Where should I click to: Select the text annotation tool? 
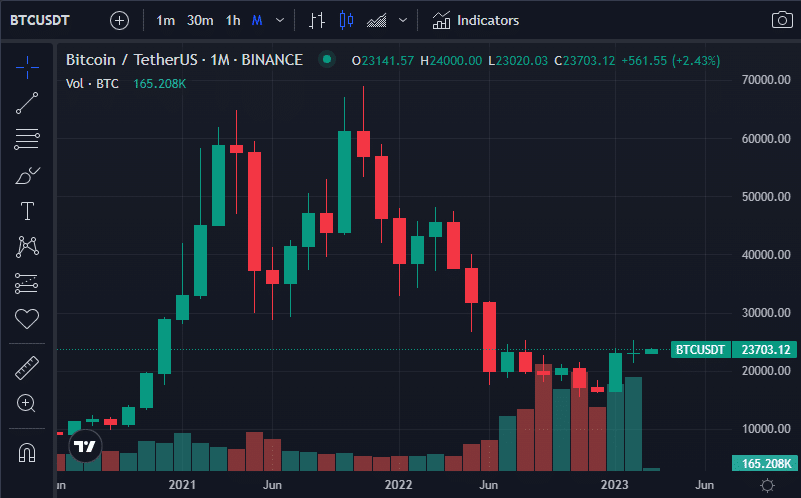click(x=27, y=211)
